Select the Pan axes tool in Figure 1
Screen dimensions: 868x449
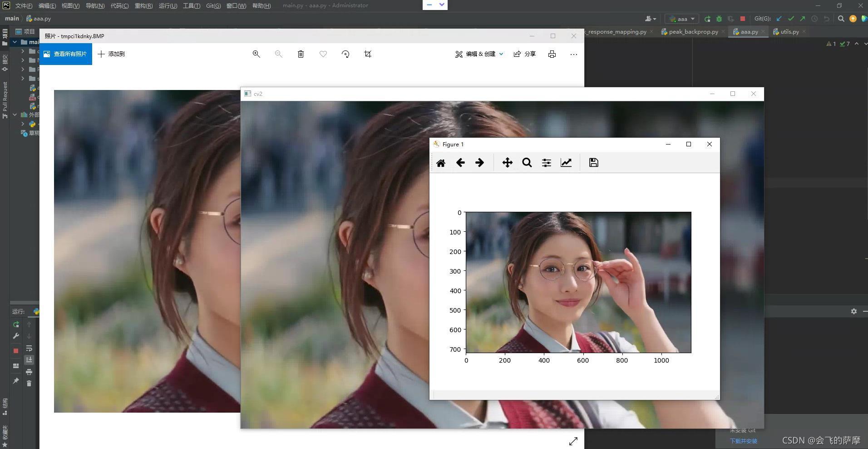coord(507,163)
